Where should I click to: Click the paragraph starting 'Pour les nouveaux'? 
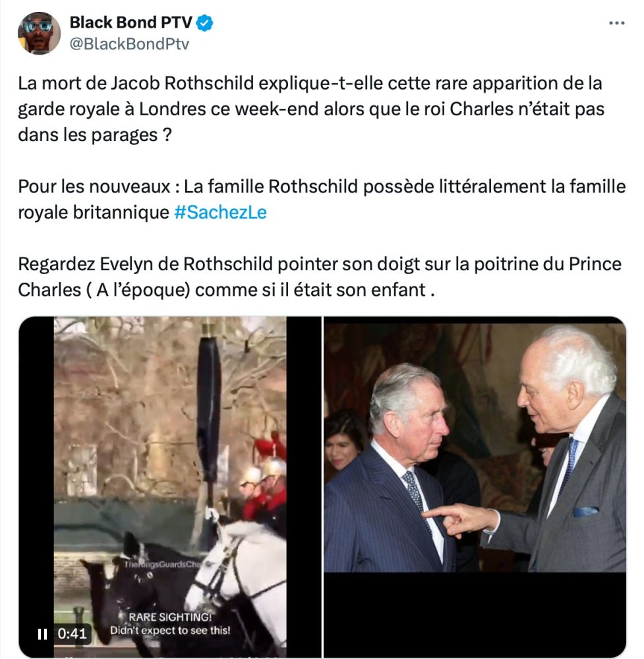pos(322,200)
